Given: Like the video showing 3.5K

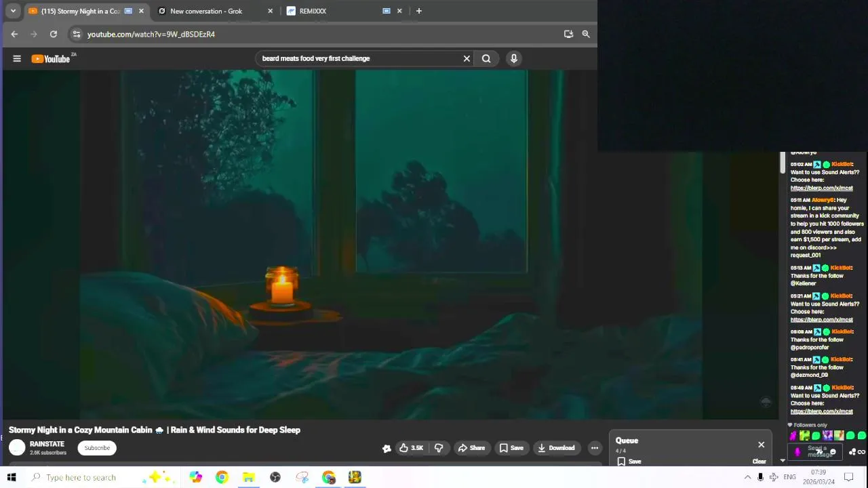Looking at the screenshot, I should 411,447.
